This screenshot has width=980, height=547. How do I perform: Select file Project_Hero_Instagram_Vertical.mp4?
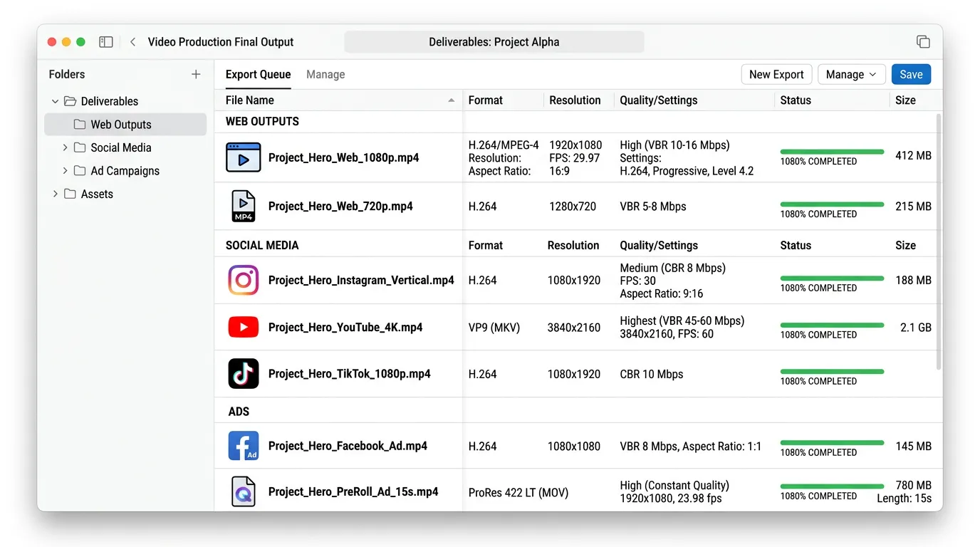tap(361, 280)
